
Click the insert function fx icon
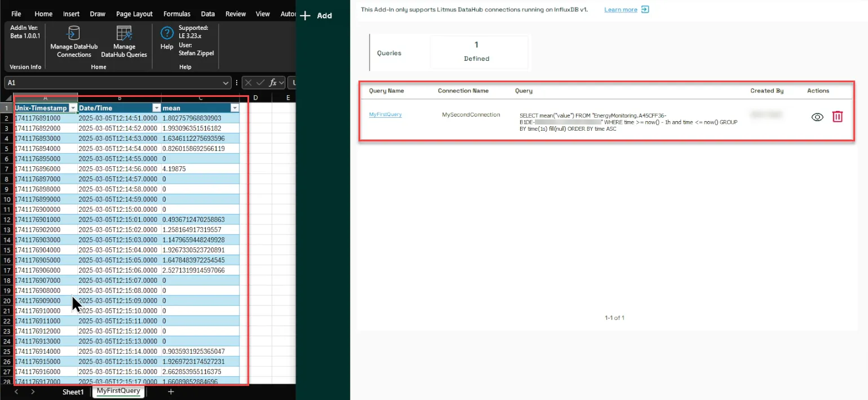click(273, 83)
